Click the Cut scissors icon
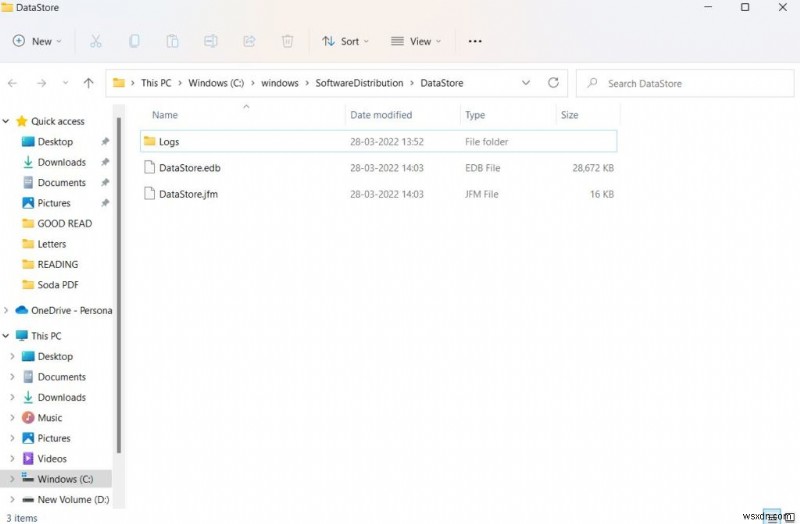 point(95,41)
